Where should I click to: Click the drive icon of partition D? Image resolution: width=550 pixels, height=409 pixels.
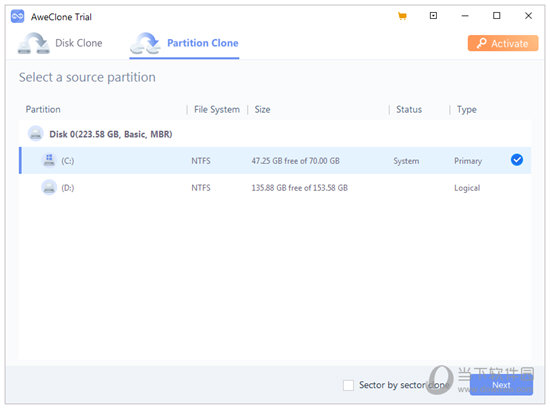(49, 187)
